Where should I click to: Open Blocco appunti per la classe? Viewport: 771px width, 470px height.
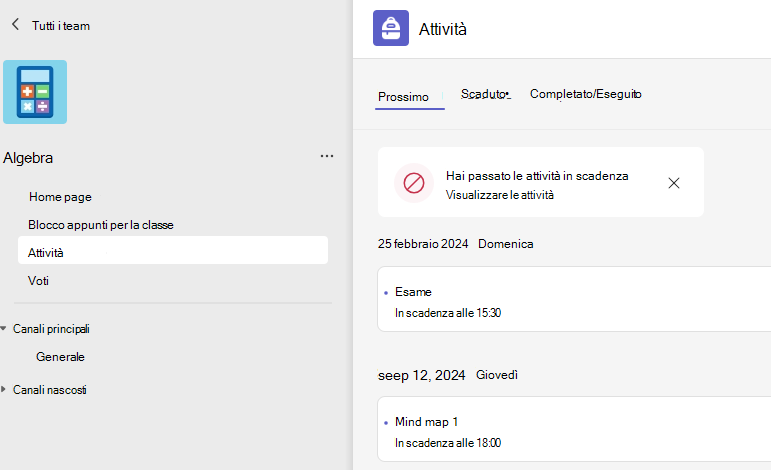click(101, 225)
